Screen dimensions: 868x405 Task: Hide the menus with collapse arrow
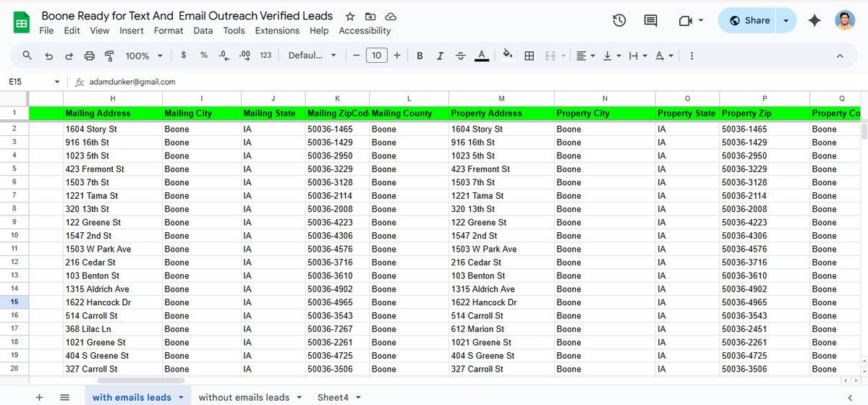pos(840,56)
